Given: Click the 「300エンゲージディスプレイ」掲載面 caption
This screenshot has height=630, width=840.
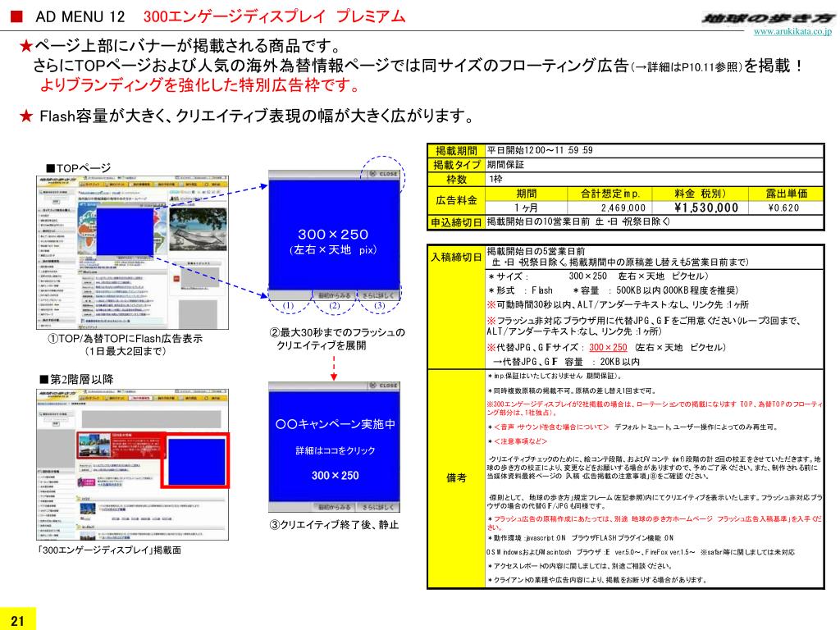Looking at the screenshot, I should pos(109,550).
